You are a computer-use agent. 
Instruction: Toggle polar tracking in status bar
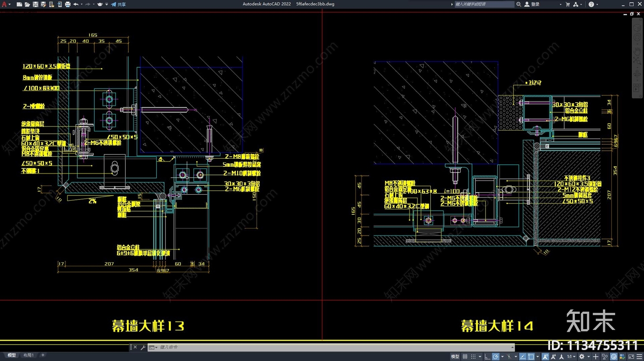(x=495, y=357)
